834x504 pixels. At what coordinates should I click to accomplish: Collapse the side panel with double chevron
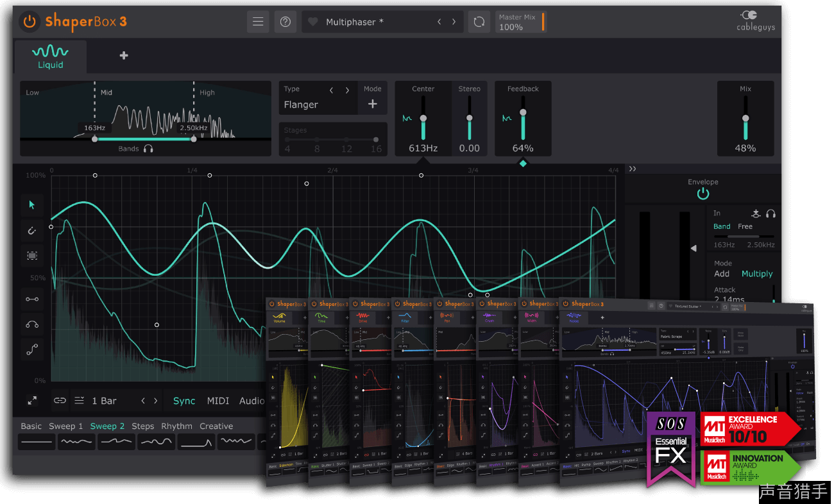point(633,169)
